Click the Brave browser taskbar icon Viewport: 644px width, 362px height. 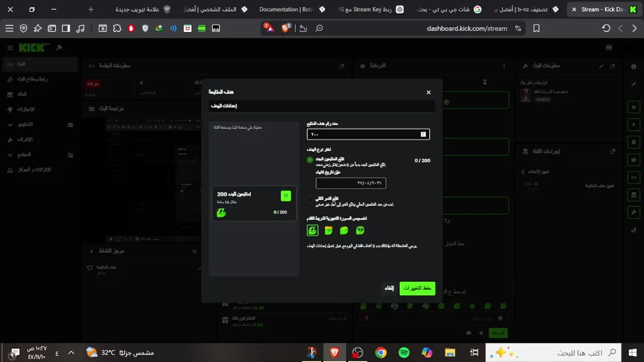coord(334,352)
